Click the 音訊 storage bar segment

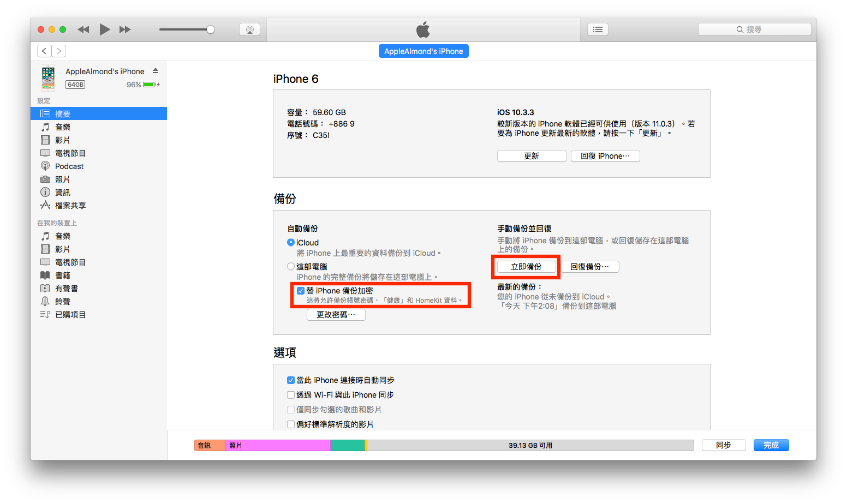pyautogui.click(x=210, y=446)
